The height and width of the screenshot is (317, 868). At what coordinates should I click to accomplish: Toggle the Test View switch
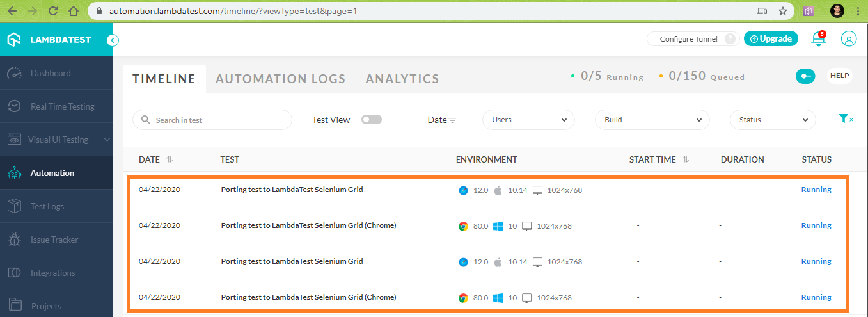372,120
